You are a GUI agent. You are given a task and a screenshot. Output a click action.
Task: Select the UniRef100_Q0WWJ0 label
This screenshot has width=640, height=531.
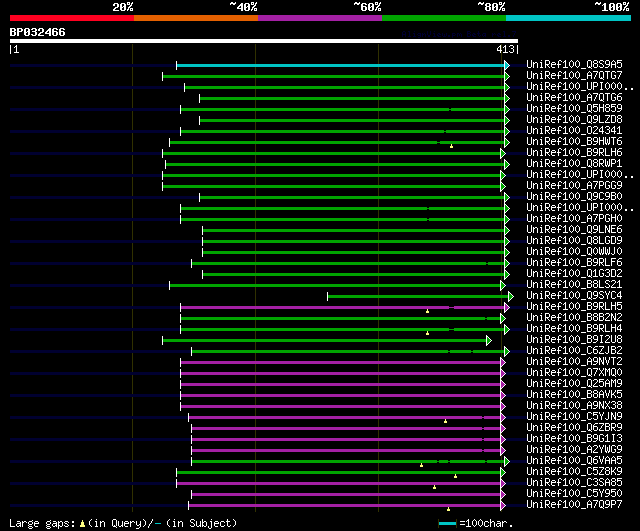tap(574, 252)
